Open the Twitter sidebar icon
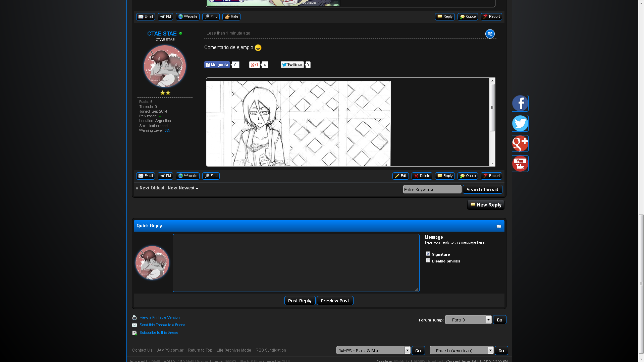The width and height of the screenshot is (644, 362). click(520, 123)
